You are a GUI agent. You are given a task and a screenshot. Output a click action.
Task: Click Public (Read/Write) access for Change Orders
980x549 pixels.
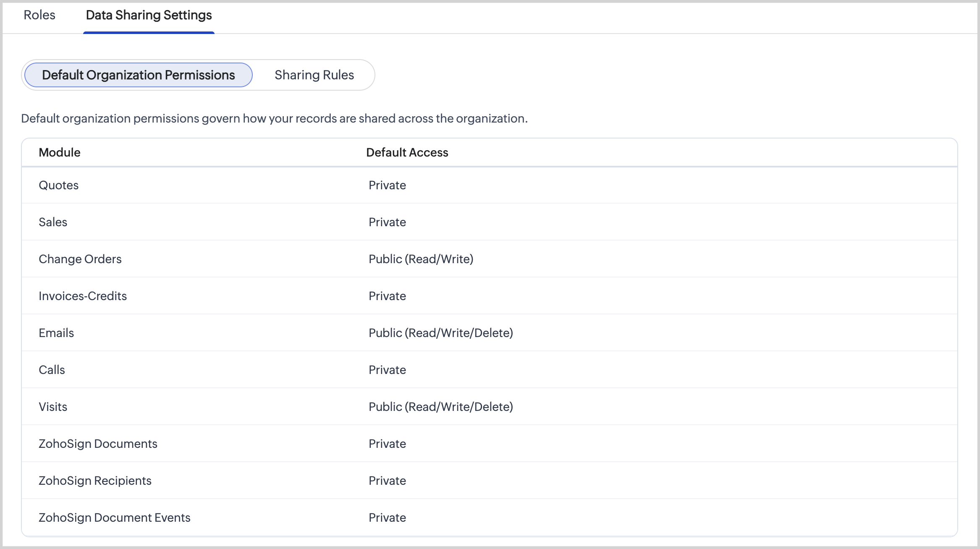[x=421, y=259]
